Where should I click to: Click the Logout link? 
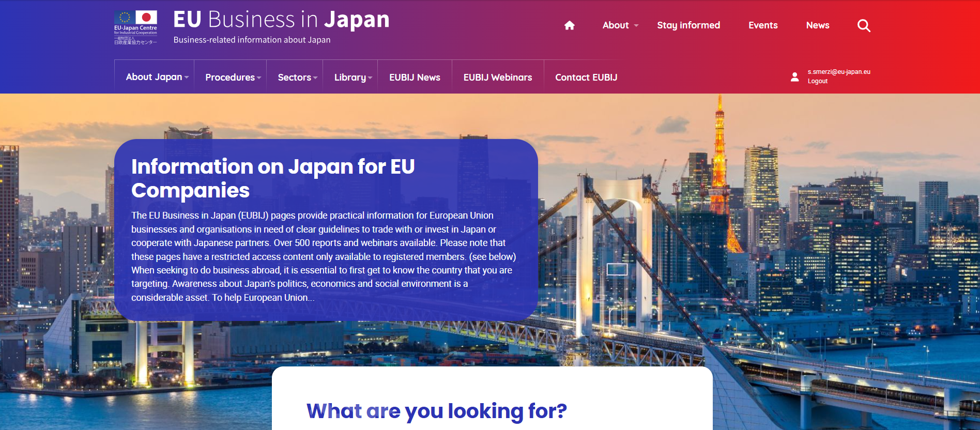point(817,81)
